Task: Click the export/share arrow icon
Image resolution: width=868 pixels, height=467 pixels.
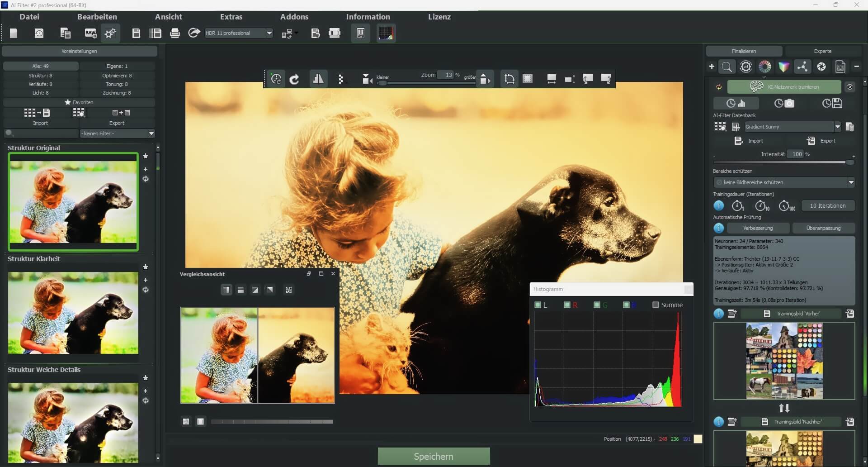Action: [194, 33]
